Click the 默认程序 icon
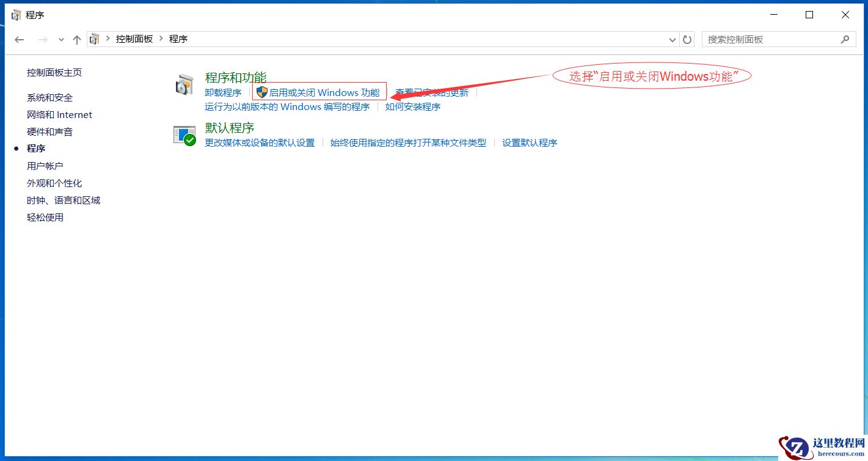 [x=184, y=135]
